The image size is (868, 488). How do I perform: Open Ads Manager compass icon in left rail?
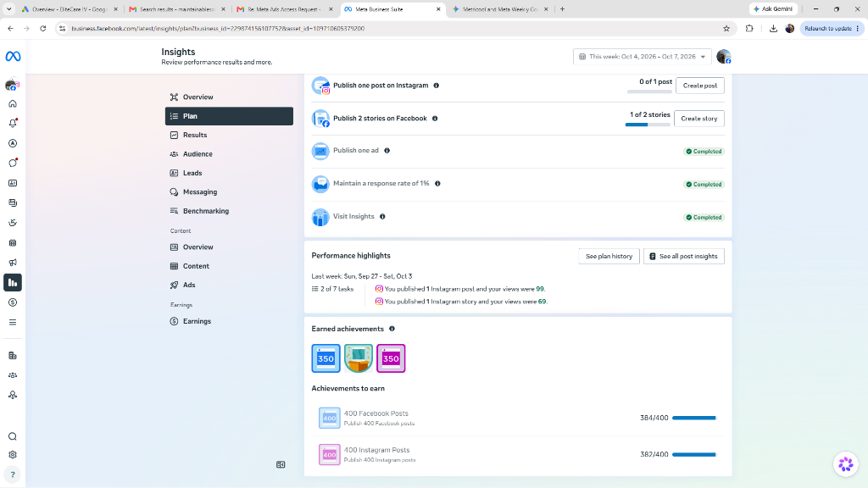point(13,143)
